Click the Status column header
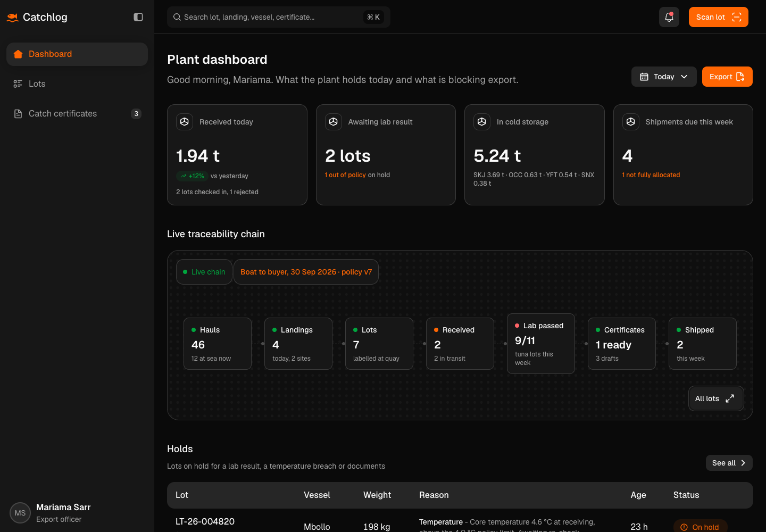The image size is (766, 532). 686,495
